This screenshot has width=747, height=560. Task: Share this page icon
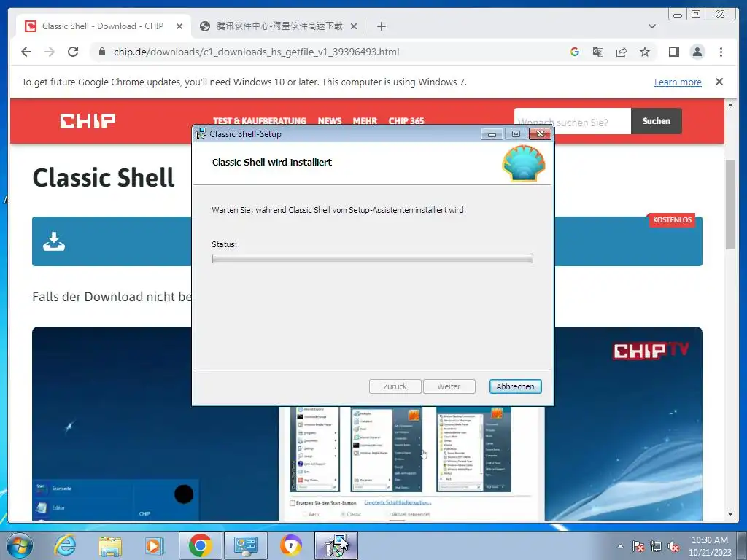tap(622, 52)
